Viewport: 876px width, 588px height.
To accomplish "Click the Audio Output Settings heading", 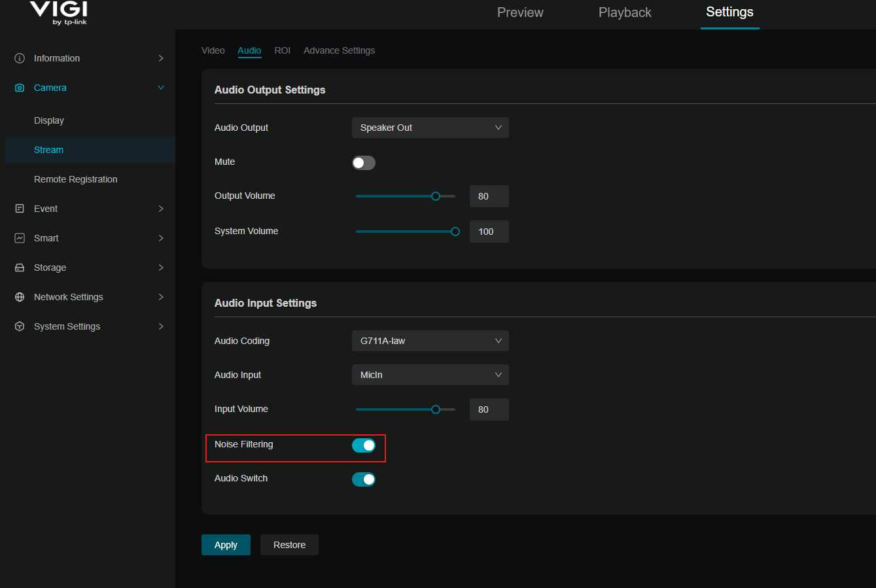I will pos(270,90).
